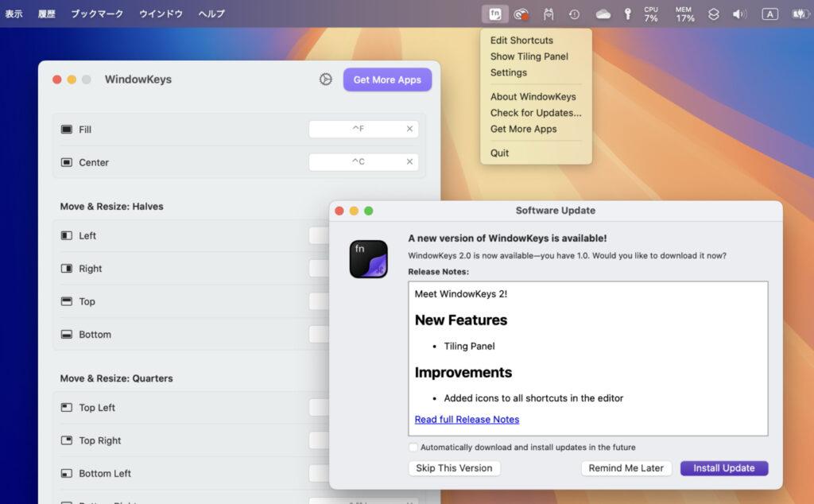Click the Top half placement icon
The width and height of the screenshot is (814, 504).
pos(66,301)
